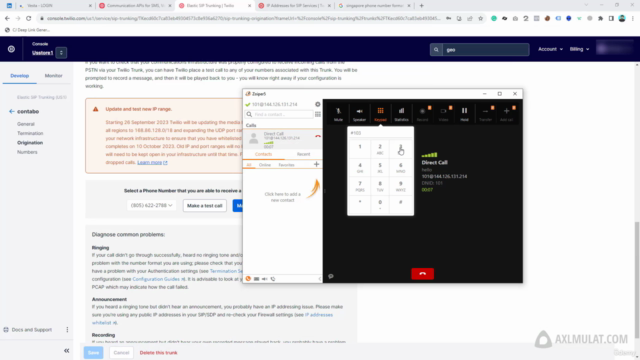Go back from contabo trunk
The height and width of the screenshot is (360, 640).
(11, 111)
